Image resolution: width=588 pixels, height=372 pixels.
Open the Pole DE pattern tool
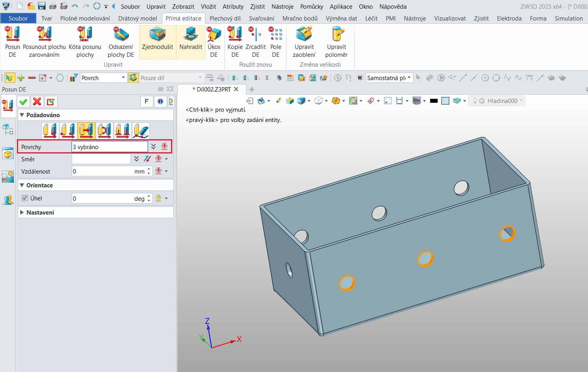click(276, 42)
